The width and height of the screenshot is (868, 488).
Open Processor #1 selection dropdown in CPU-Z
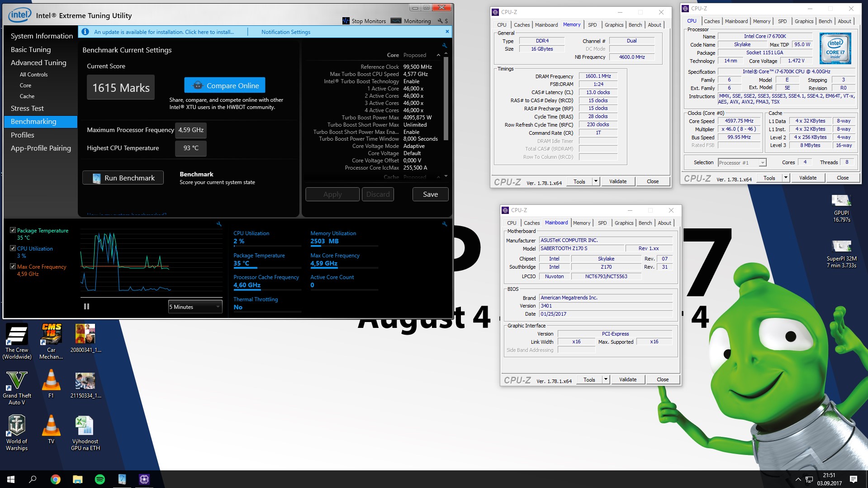tap(742, 163)
